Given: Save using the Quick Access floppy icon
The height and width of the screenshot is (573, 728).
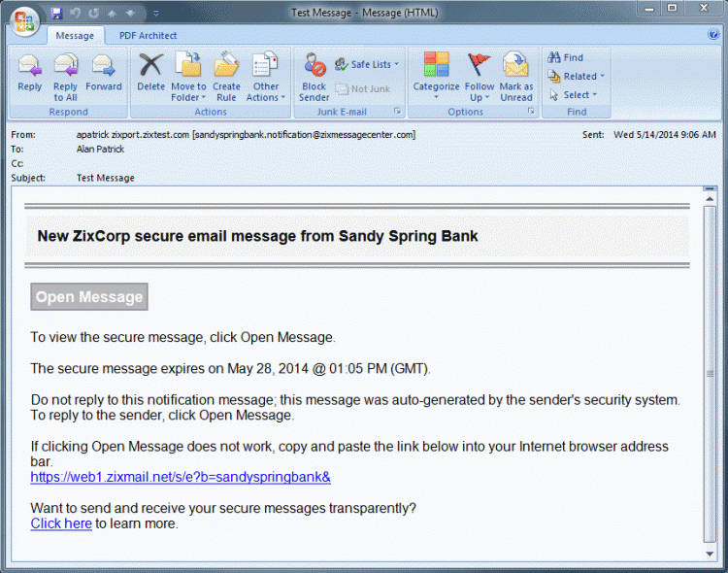Looking at the screenshot, I should point(56,14).
